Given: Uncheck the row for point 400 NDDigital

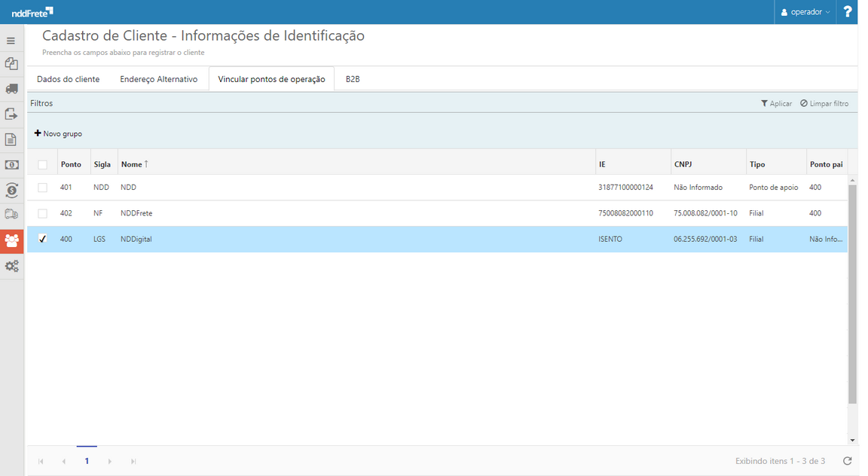Looking at the screenshot, I should pos(42,239).
